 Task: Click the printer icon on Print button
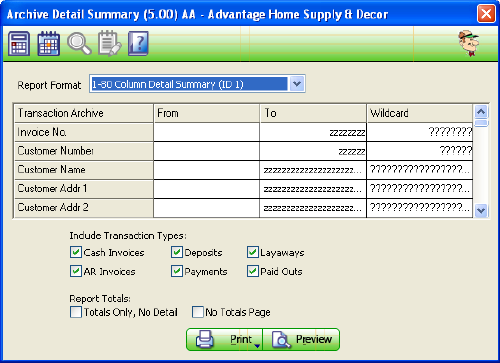(x=205, y=339)
